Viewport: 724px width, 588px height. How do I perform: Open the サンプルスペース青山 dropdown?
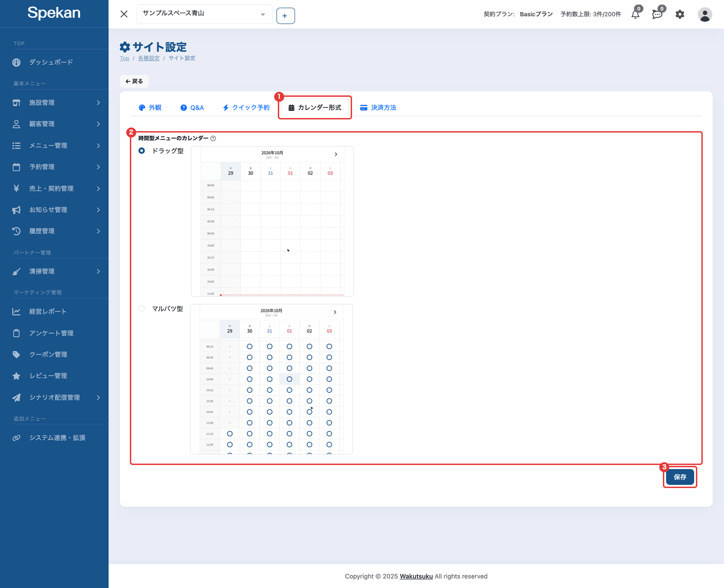point(205,14)
